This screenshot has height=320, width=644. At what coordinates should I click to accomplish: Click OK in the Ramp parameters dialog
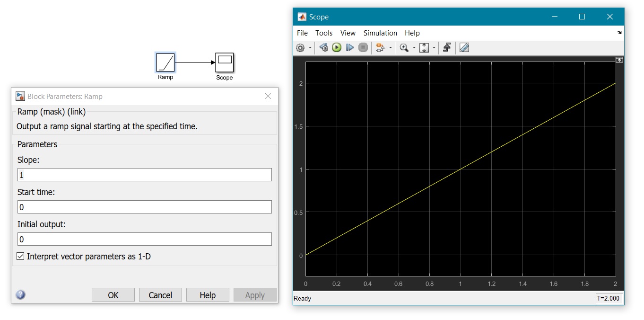[113, 294]
